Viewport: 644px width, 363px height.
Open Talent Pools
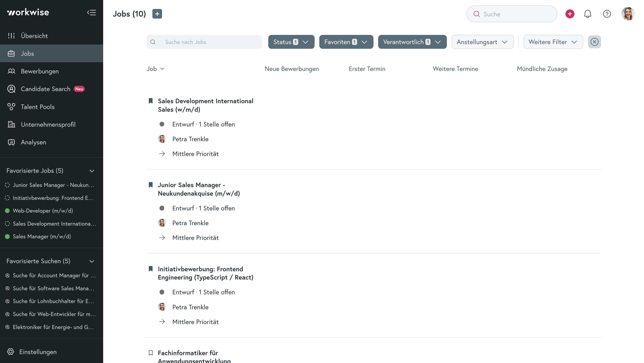pos(51,107)
